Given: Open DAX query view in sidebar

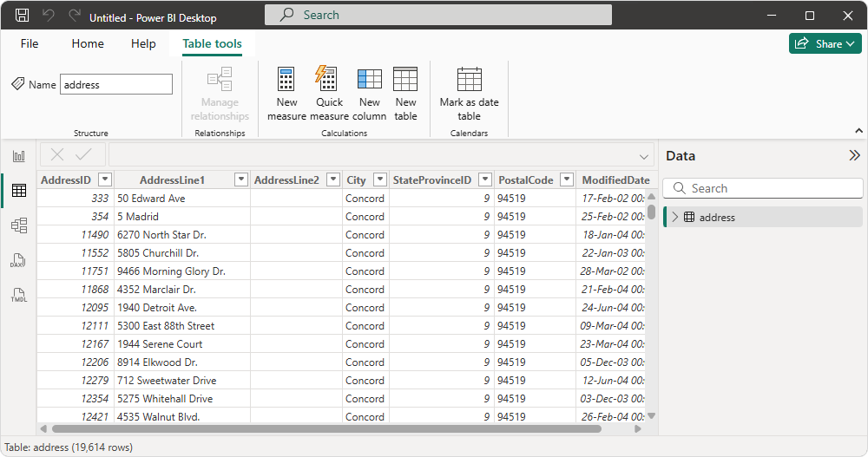Looking at the screenshot, I should 19,260.
